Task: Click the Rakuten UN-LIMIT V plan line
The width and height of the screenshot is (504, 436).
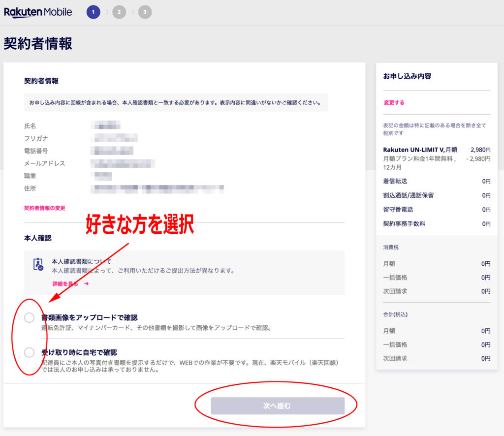Action: pyautogui.click(x=420, y=150)
